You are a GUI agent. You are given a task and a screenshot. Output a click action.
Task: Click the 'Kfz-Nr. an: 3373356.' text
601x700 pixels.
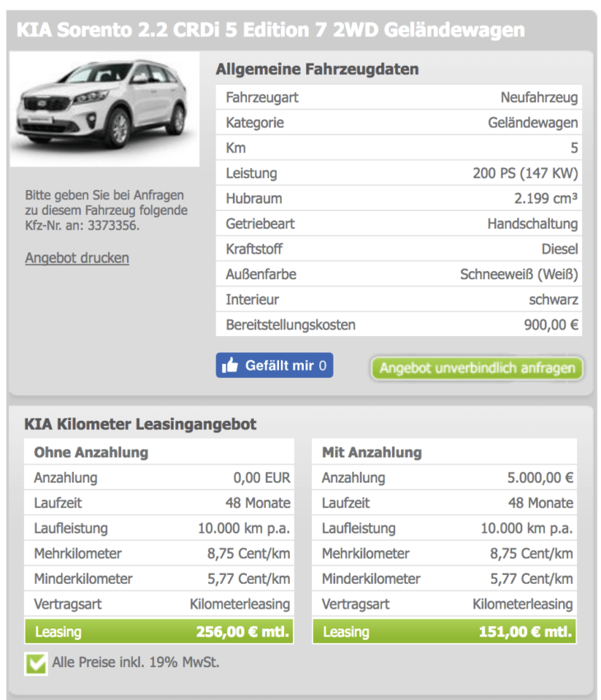[82, 226]
